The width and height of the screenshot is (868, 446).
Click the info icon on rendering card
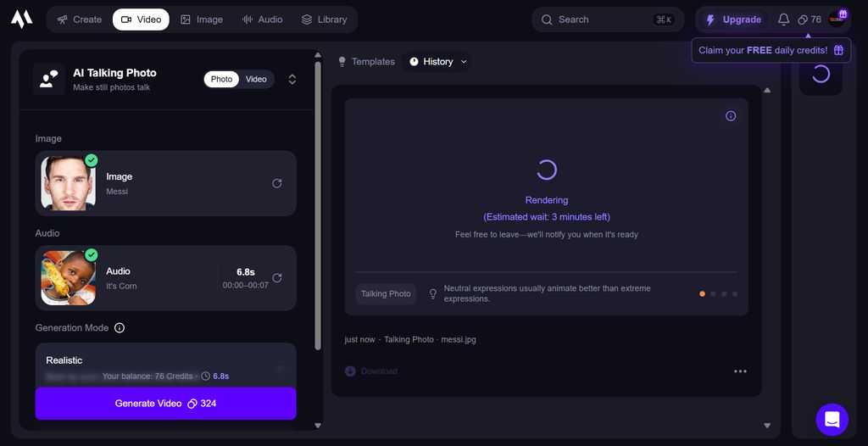[731, 116]
